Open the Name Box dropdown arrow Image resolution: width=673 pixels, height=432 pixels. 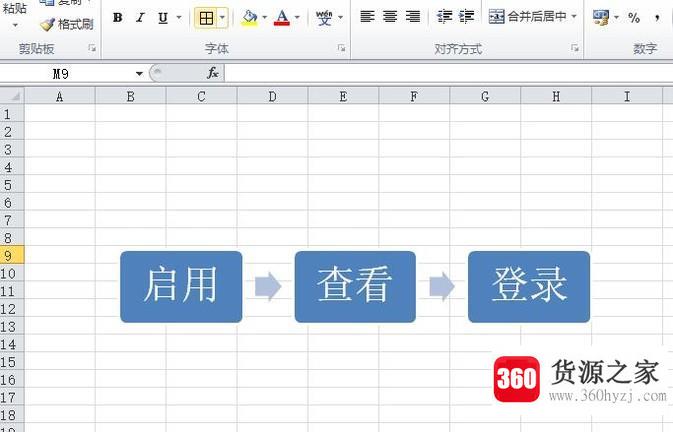click(x=139, y=74)
